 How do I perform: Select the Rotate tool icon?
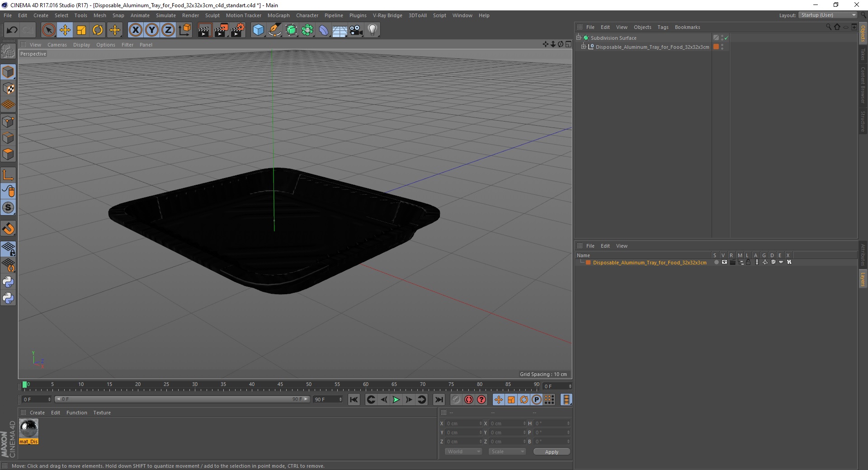coord(98,30)
